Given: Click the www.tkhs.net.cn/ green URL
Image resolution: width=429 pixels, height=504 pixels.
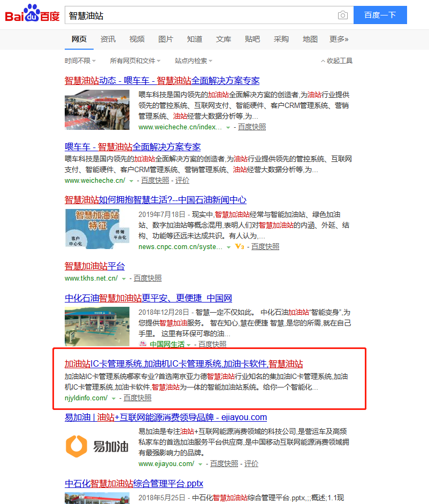Looking at the screenshot, I should (x=91, y=278).
